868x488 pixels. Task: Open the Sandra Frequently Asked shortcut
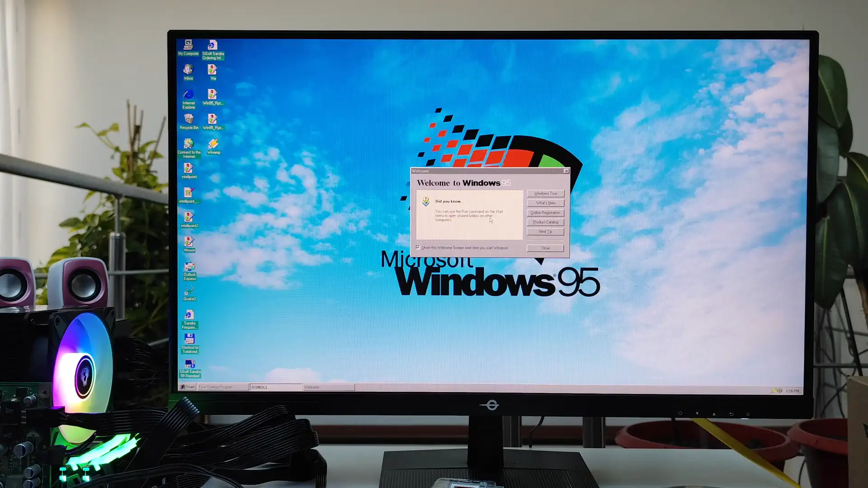pyautogui.click(x=189, y=319)
